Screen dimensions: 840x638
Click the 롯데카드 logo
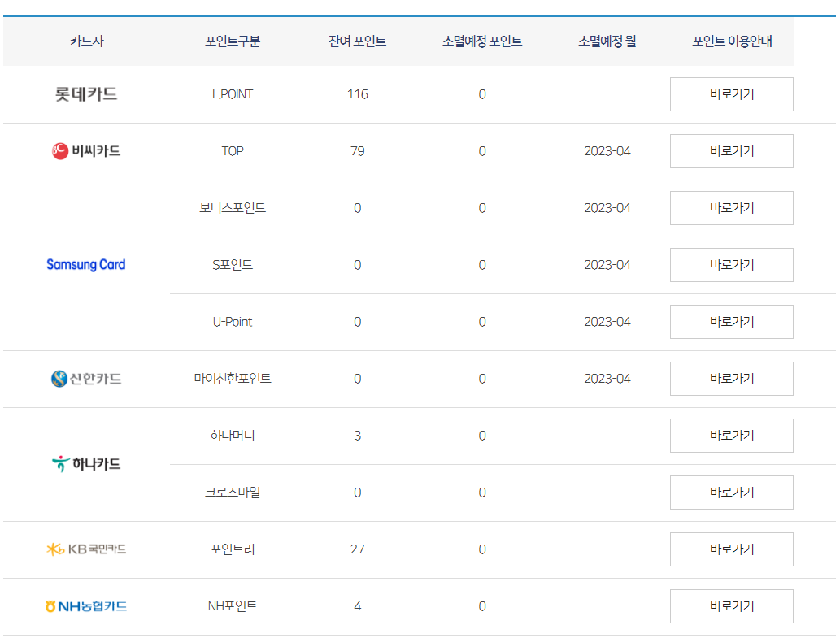(x=86, y=94)
